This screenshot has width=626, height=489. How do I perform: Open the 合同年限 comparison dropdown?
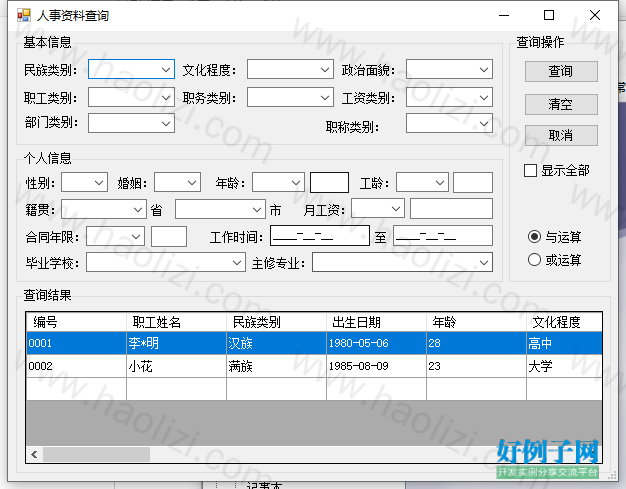tap(115, 236)
